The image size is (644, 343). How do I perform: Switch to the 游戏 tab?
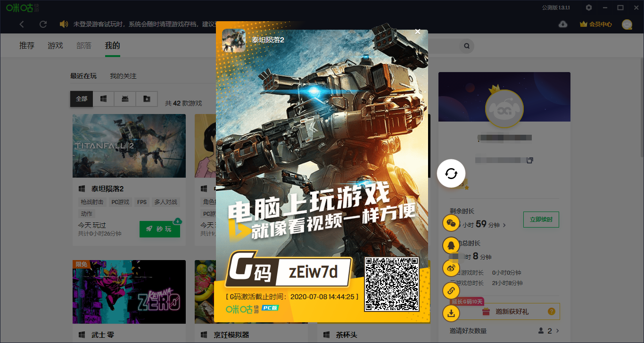click(55, 46)
